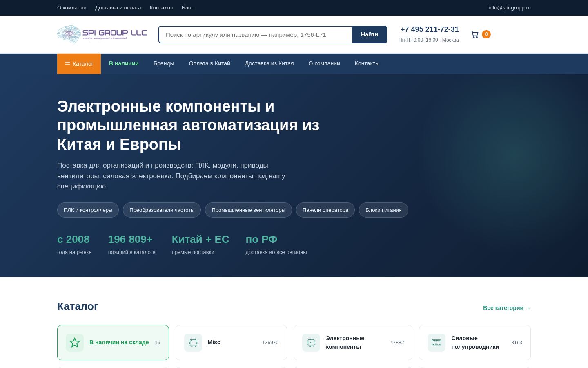Viewport: 588px width, 368px height.
Task: Click the 'по РФ' delivery stat
Action: click(x=261, y=239)
